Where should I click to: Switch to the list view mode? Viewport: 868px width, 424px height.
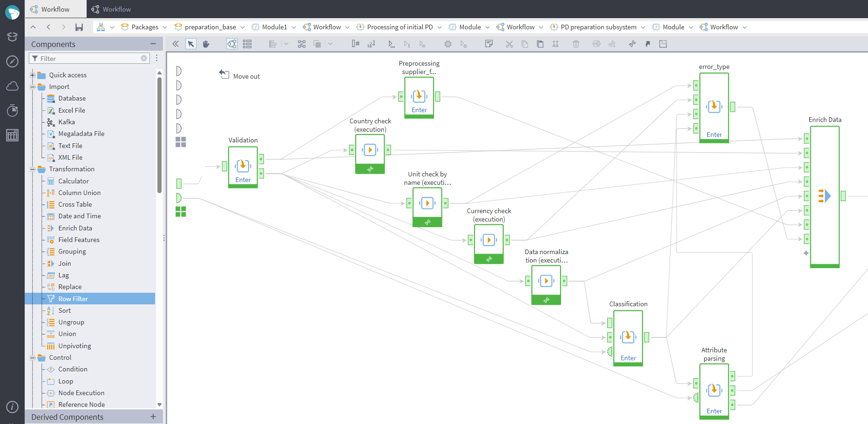click(247, 44)
